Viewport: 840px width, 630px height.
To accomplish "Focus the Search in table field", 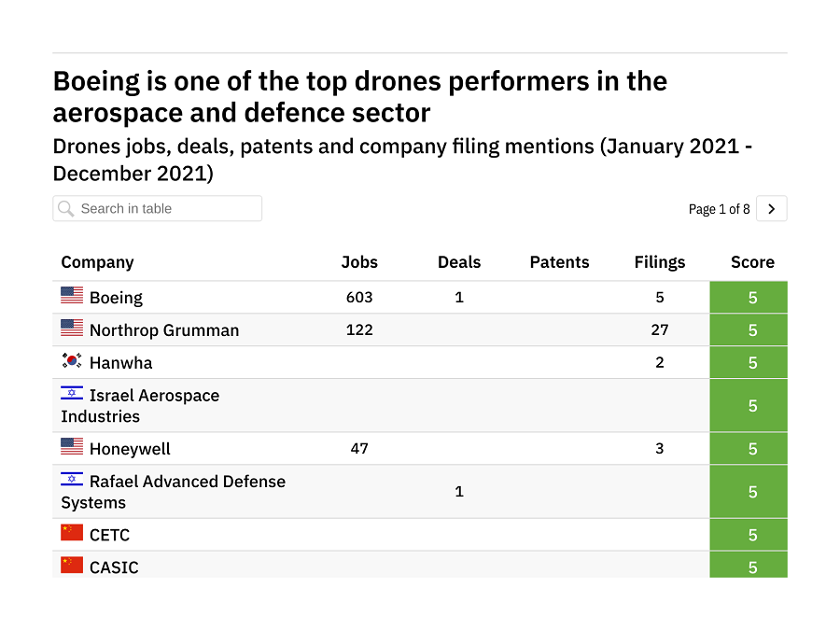I will point(163,209).
